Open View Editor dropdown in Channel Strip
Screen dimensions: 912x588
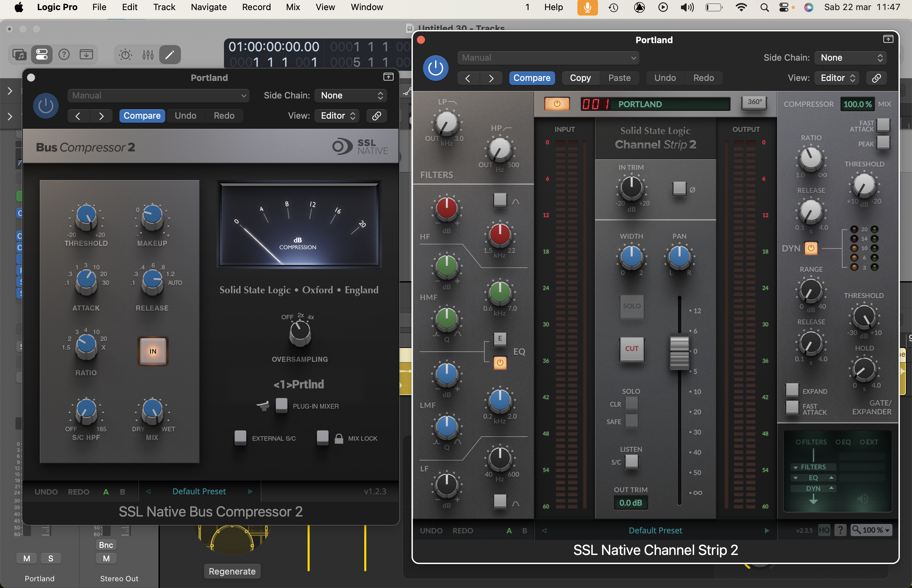837,78
